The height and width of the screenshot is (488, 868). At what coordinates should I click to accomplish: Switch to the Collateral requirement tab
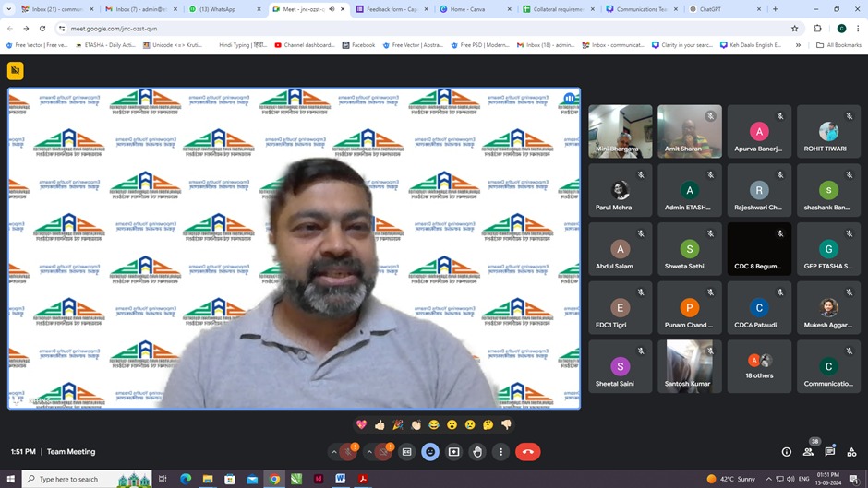tap(557, 9)
